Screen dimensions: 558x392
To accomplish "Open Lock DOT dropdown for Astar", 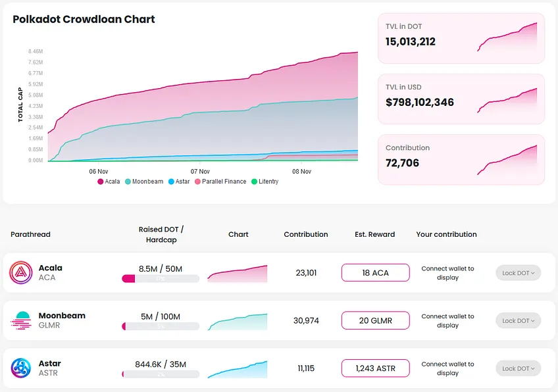I will click(518, 368).
